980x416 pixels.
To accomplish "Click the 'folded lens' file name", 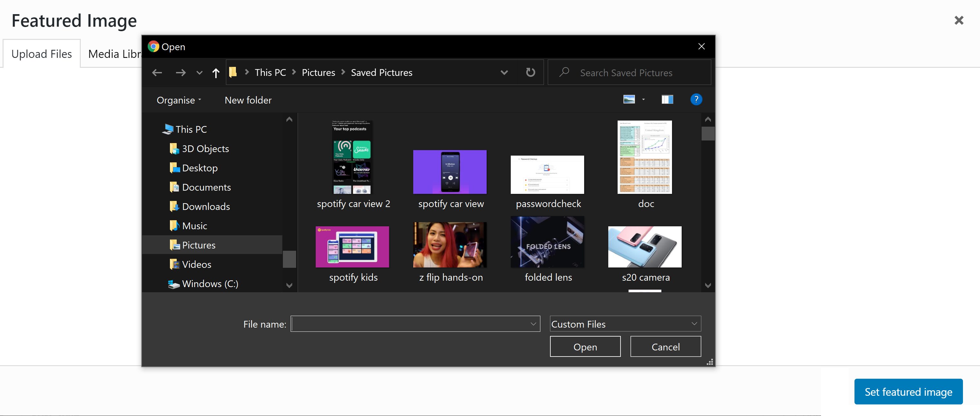I will [x=548, y=277].
